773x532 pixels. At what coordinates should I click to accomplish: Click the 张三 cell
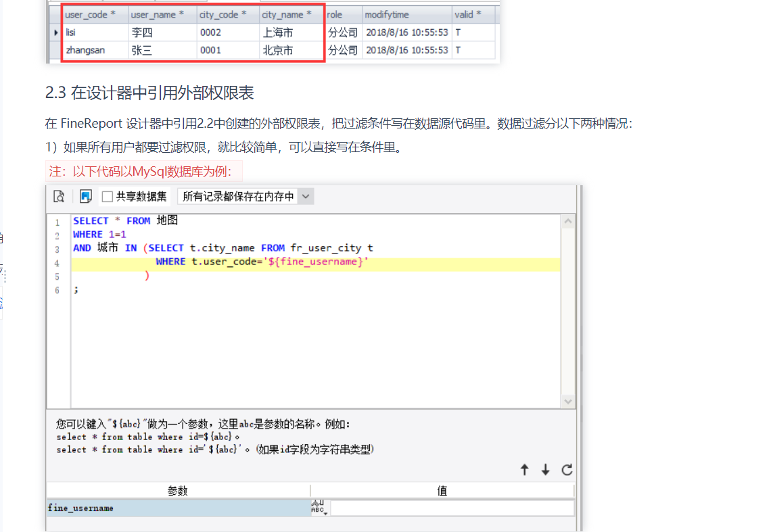point(163,50)
